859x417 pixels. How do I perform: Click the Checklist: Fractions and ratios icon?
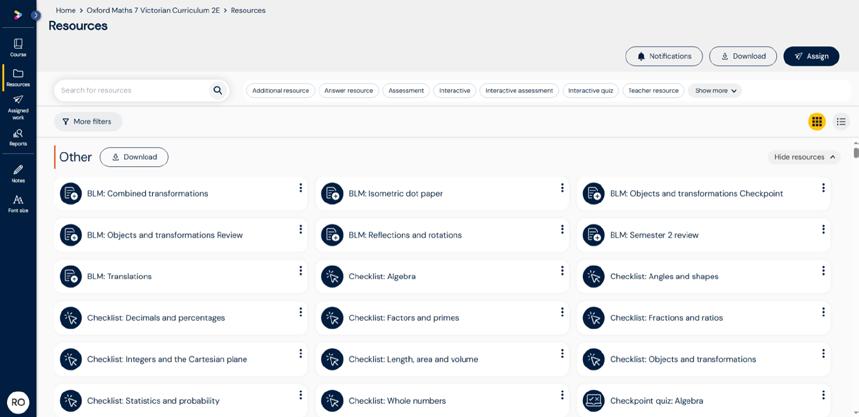(x=593, y=318)
